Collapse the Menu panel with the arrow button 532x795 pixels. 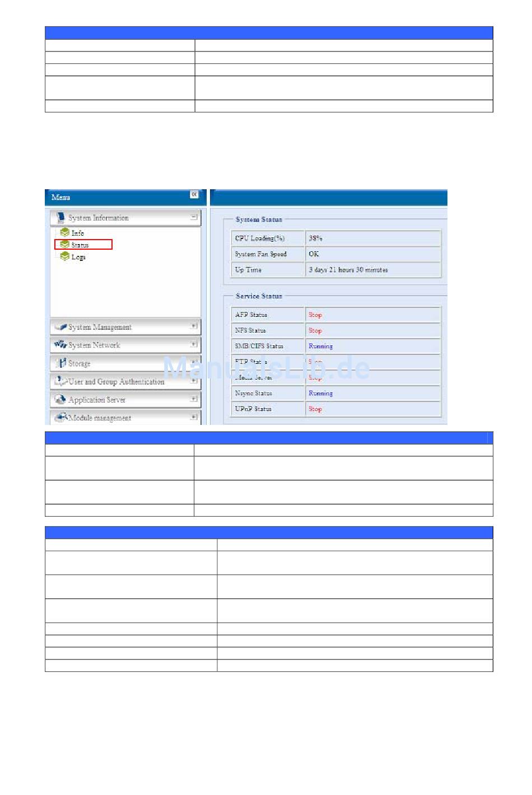tap(194, 194)
